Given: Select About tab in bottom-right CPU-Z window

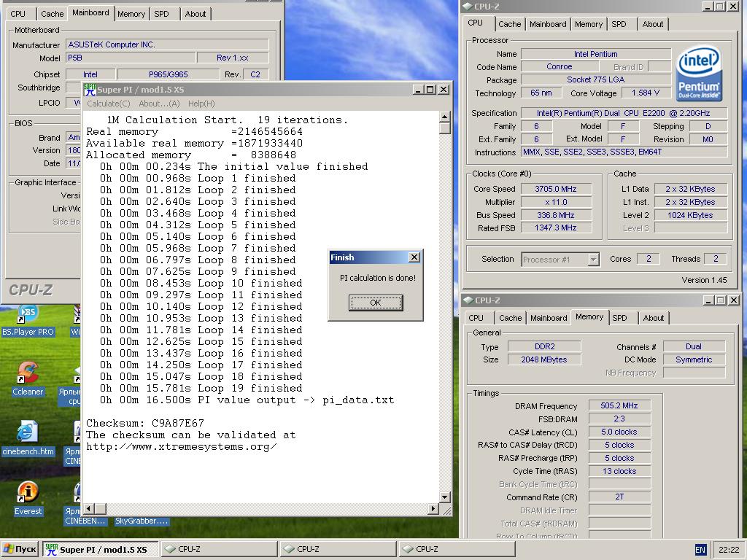Looking at the screenshot, I should tap(653, 318).
